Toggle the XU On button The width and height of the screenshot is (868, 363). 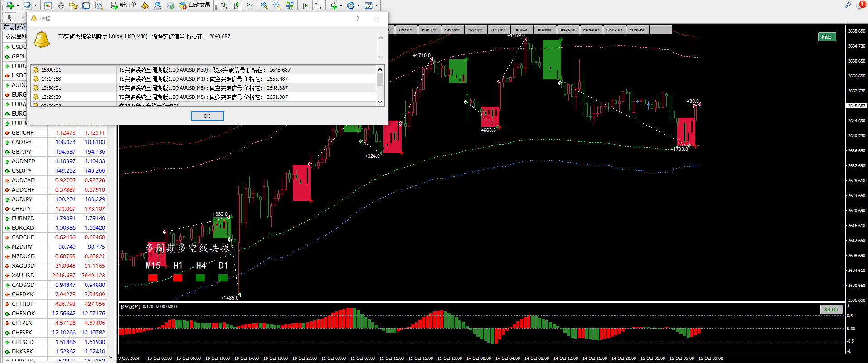tap(831, 310)
